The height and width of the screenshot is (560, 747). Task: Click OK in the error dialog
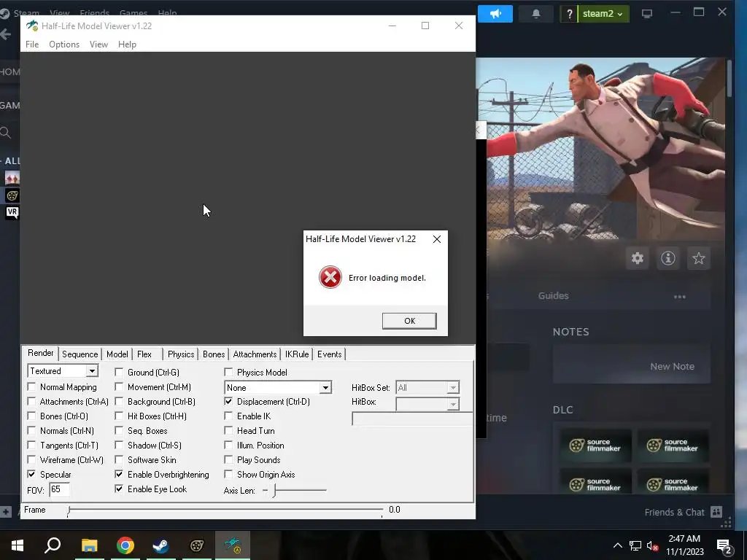pos(409,321)
